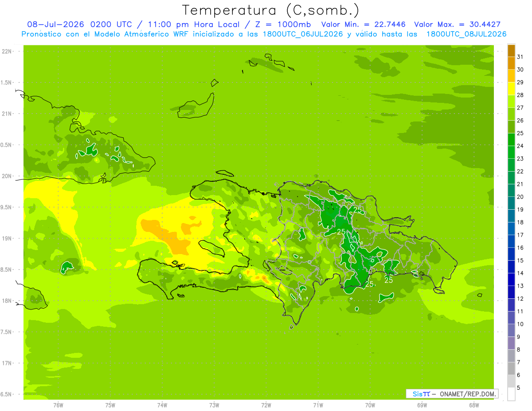Click the 17N latitude label
Screen dimensions: 532x411
(x=7, y=363)
